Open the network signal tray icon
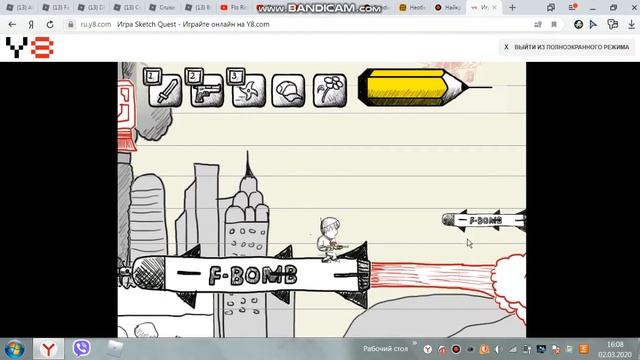The image size is (640, 360). [x=513, y=349]
